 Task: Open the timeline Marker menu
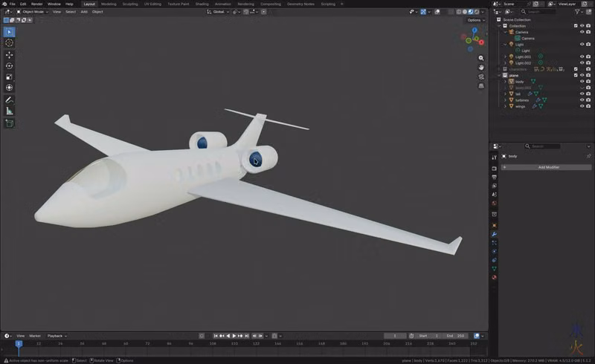(x=35, y=336)
